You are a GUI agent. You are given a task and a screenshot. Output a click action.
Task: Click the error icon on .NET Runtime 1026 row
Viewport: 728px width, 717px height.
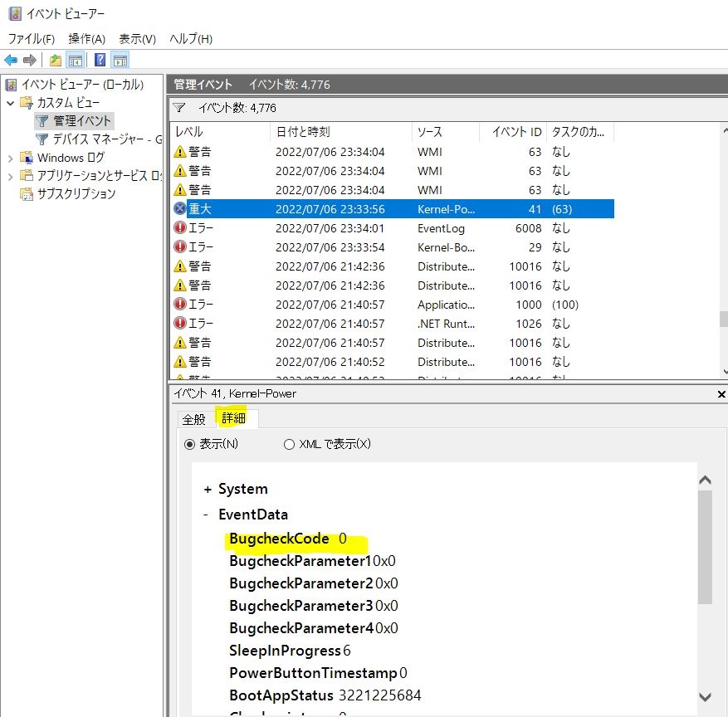click(179, 323)
